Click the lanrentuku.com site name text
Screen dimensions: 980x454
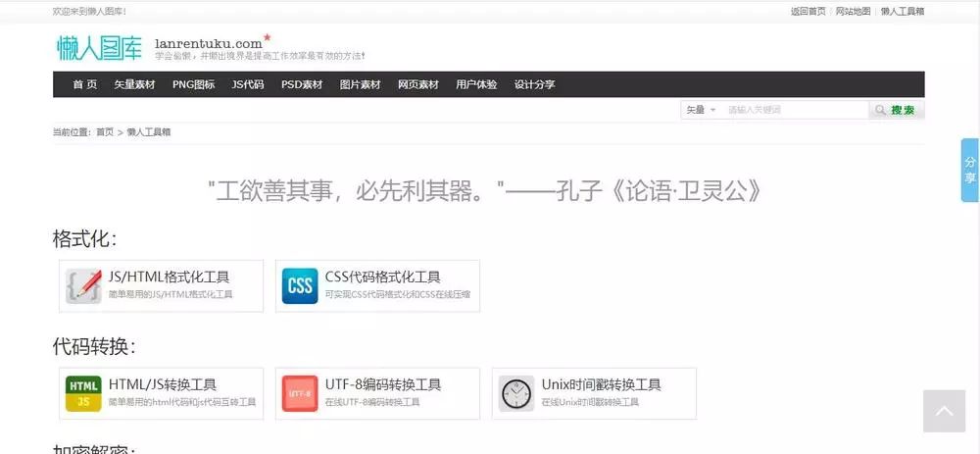pos(208,44)
